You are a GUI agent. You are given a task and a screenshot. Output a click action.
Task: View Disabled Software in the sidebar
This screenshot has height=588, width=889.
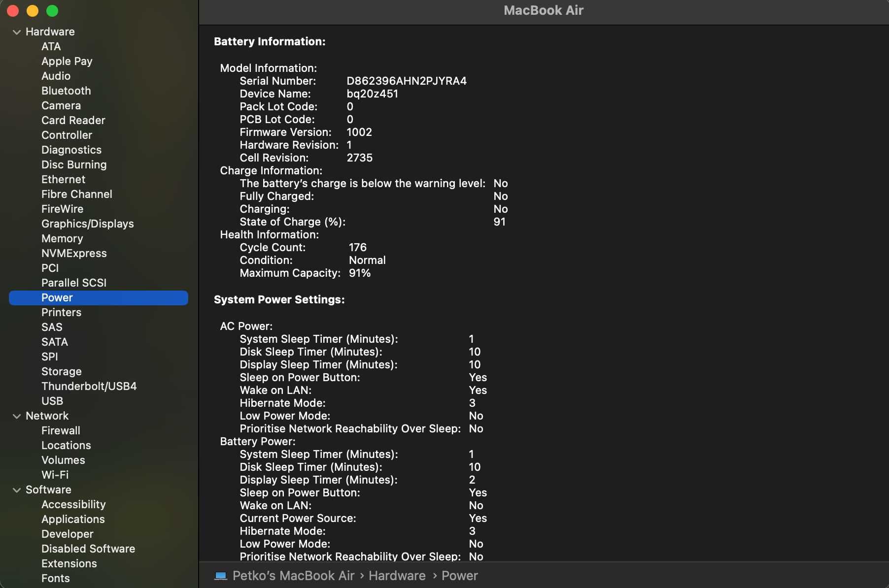[88, 549]
